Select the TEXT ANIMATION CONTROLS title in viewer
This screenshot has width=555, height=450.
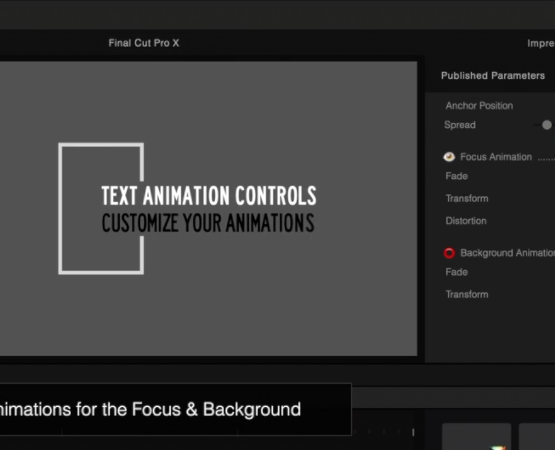pyautogui.click(x=209, y=195)
